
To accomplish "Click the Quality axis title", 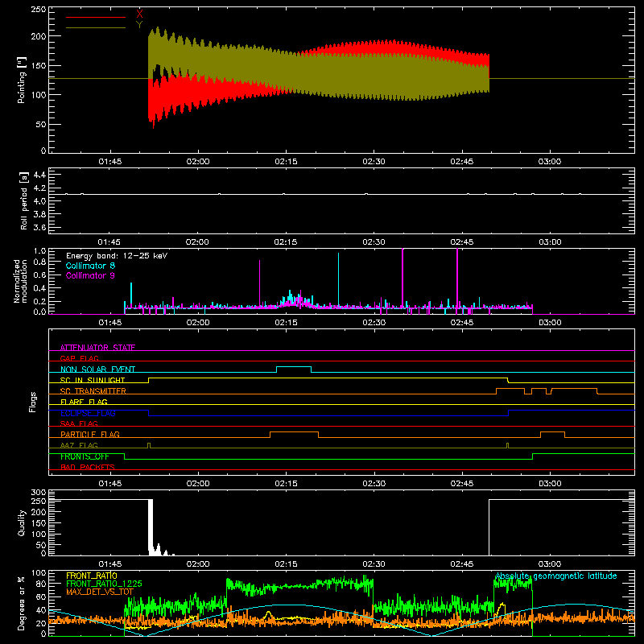I will coord(22,522).
